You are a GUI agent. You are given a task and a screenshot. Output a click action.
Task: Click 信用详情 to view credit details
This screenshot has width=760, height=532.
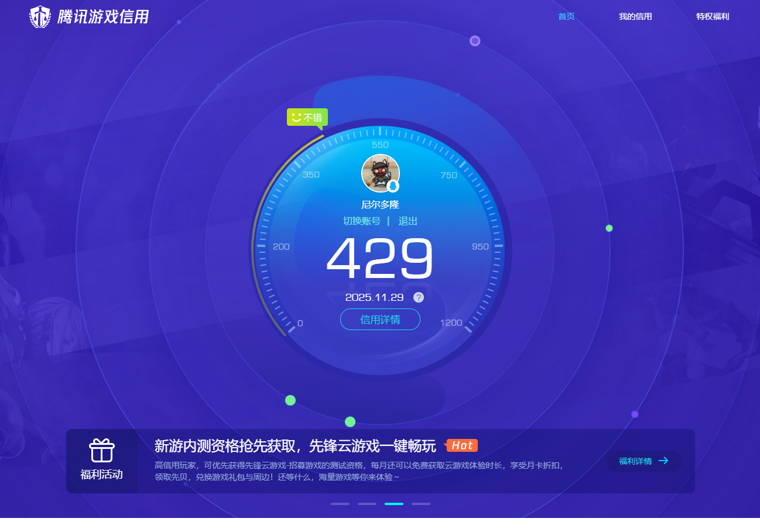pyautogui.click(x=380, y=319)
